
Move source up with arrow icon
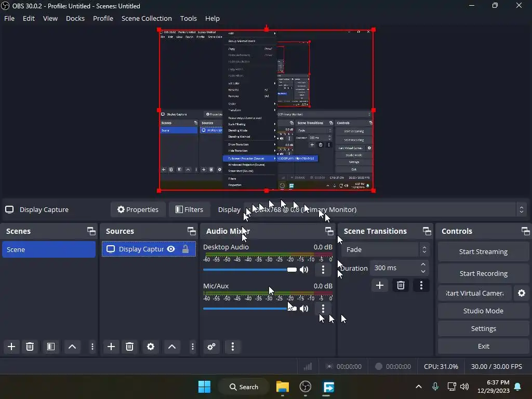171,347
